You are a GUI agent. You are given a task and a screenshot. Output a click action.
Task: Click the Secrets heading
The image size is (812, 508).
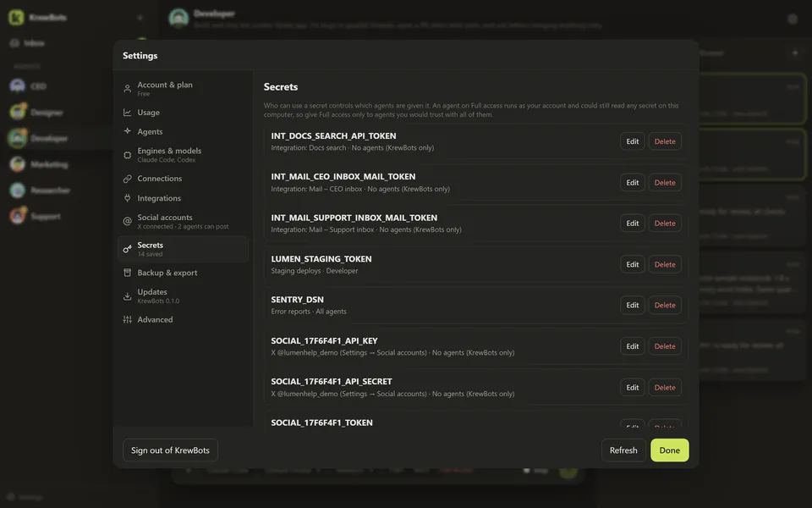click(281, 86)
